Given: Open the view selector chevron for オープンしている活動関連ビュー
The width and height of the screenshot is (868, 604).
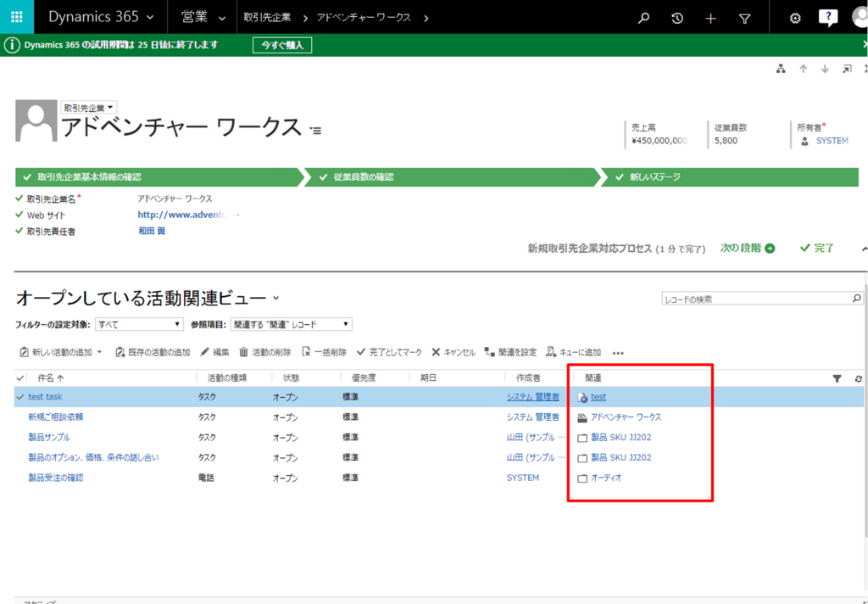Looking at the screenshot, I should click(275, 298).
